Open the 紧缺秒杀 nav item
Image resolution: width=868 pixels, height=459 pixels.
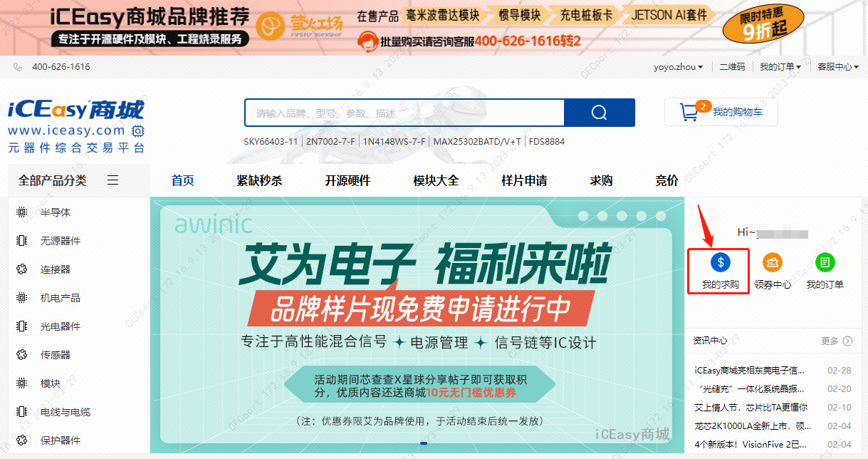[259, 181]
